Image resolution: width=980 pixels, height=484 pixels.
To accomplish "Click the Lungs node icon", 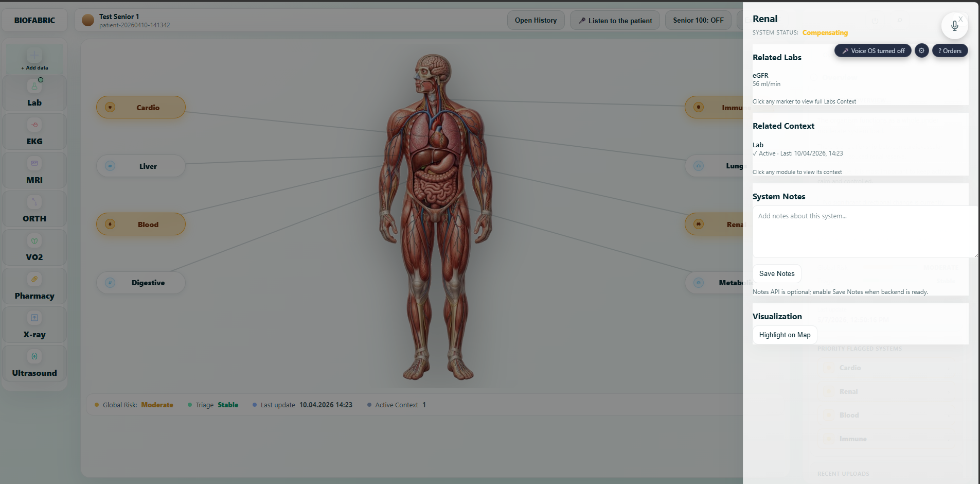I will coord(699,166).
